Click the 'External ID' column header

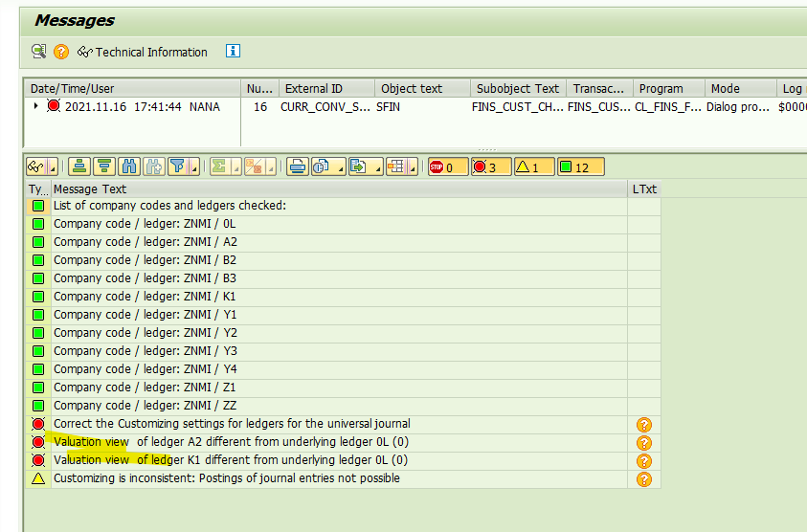(313, 88)
